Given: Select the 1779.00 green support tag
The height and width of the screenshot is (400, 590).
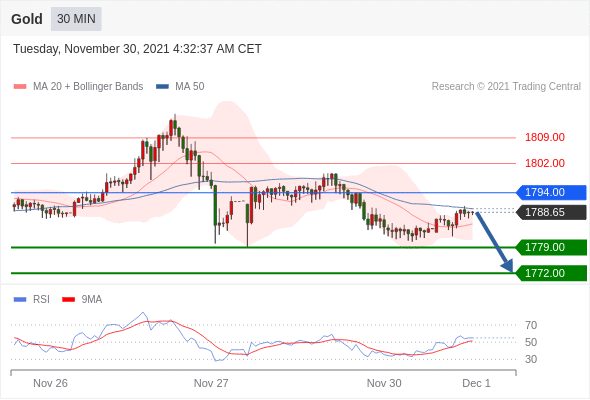Looking at the screenshot, I should tap(551, 247).
